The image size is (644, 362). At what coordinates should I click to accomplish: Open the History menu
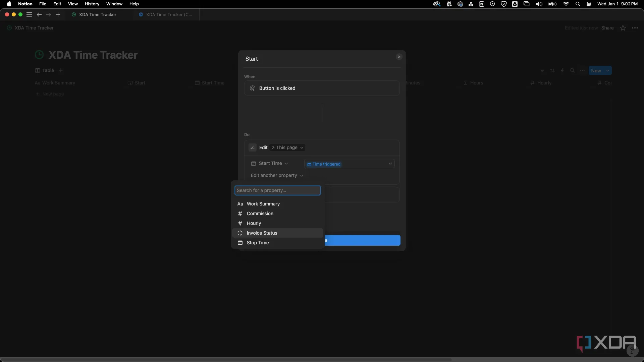pyautogui.click(x=92, y=4)
